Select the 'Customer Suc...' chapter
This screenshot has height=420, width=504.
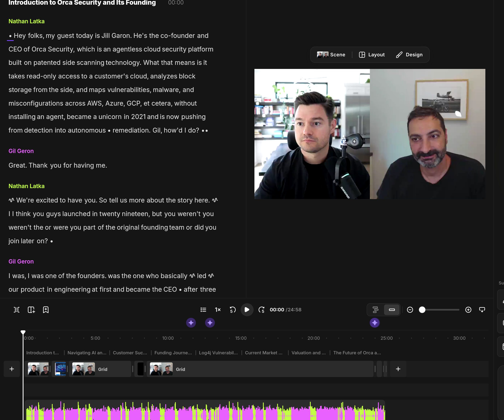(x=130, y=353)
